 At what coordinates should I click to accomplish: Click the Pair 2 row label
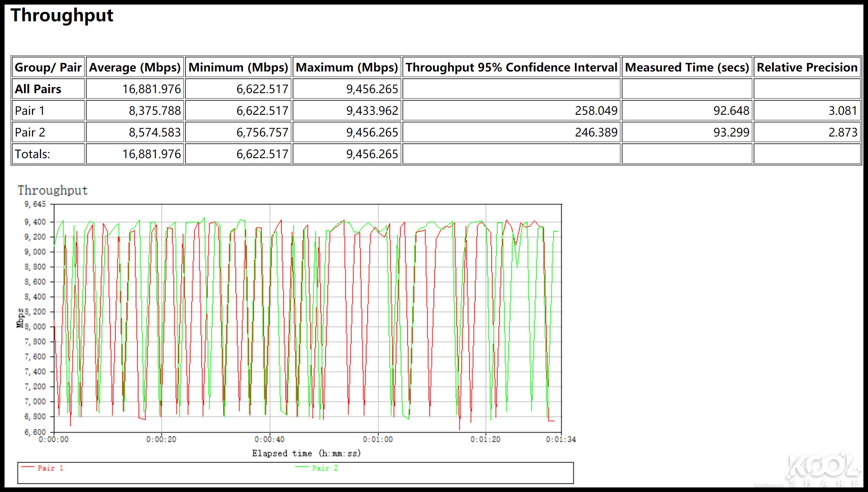pos(30,132)
